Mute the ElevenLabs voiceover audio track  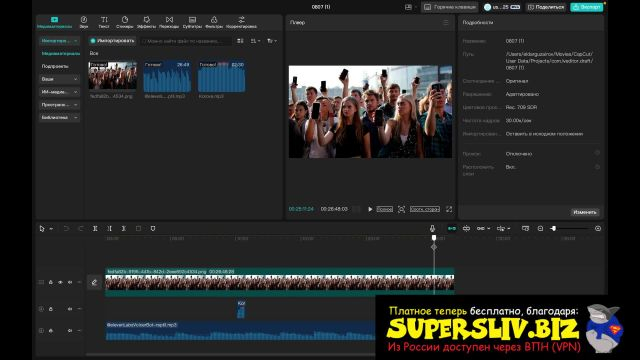click(x=70, y=331)
